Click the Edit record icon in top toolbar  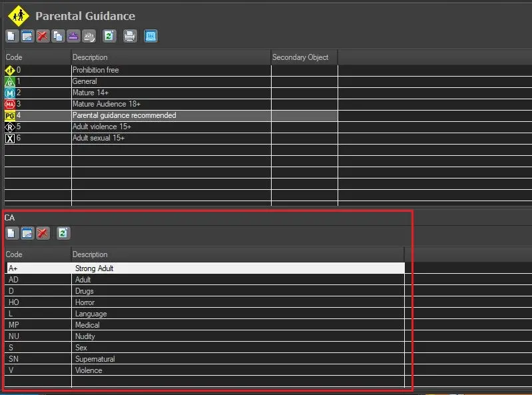tap(27, 36)
